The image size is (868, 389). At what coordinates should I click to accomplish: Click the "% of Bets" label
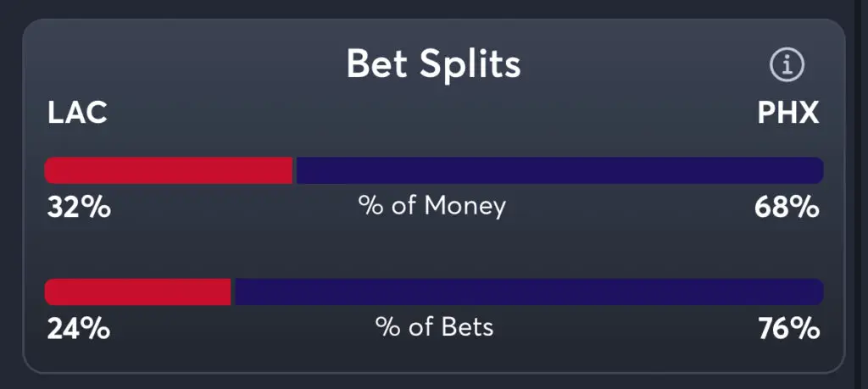(434, 327)
